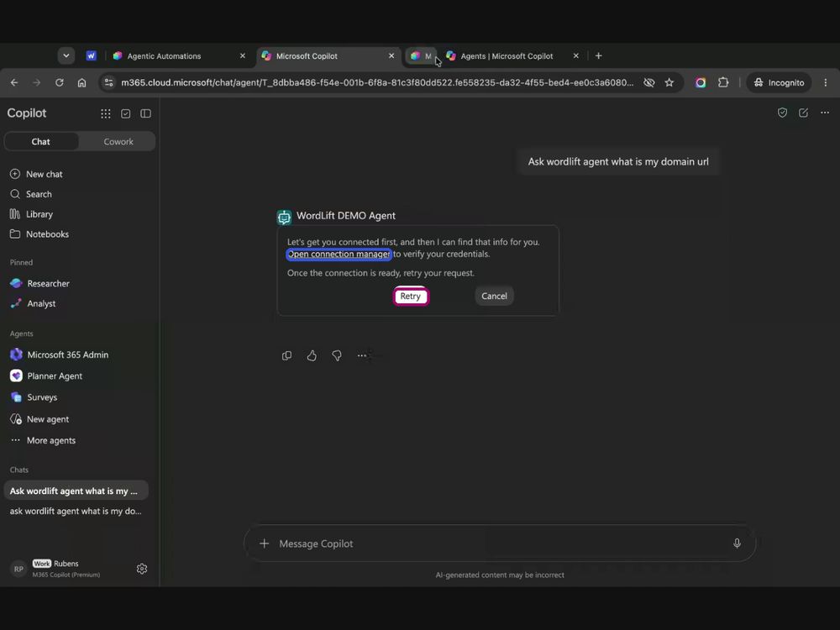The width and height of the screenshot is (840, 630).
Task: Close the Agentic Automations tab
Action: (x=242, y=55)
